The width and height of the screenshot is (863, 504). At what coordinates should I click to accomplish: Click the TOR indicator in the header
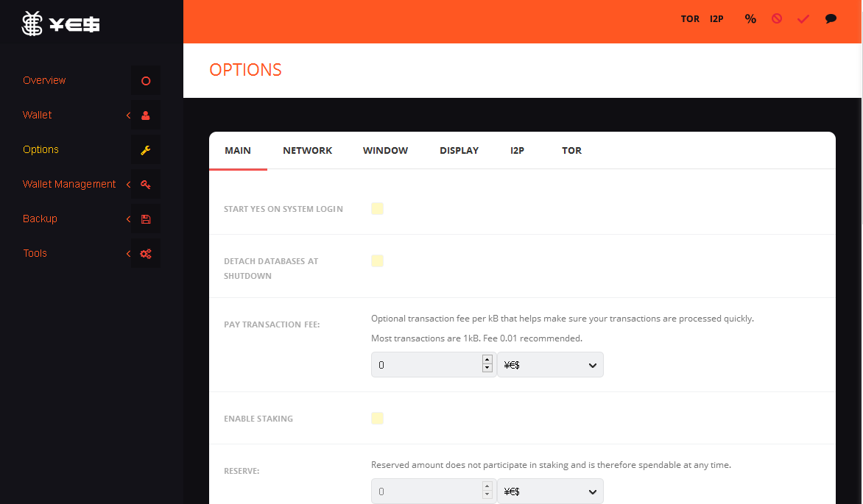tap(690, 18)
